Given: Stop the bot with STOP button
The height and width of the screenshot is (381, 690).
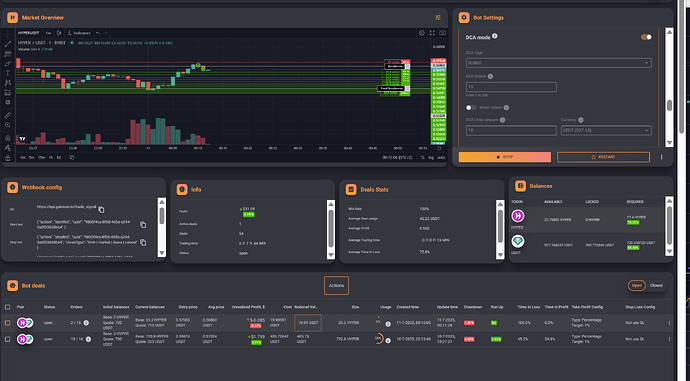Looking at the screenshot, I should pyautogui.click(x=505, y=157).
